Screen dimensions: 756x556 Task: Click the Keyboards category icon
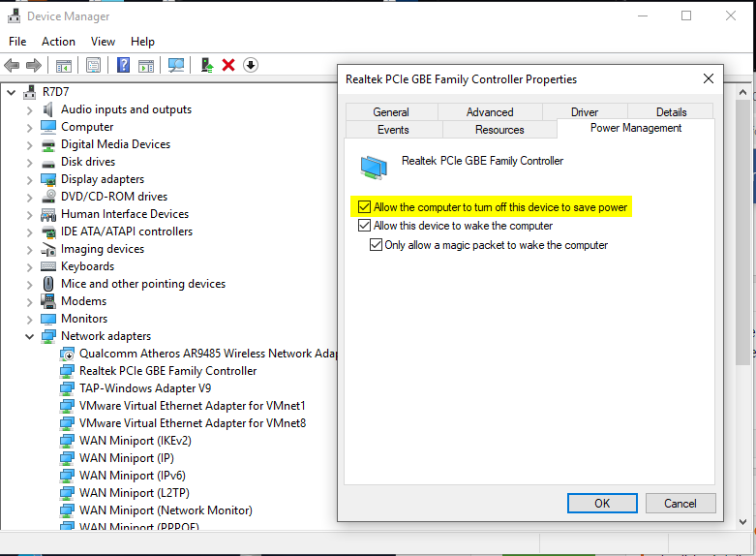click(48, 266)
